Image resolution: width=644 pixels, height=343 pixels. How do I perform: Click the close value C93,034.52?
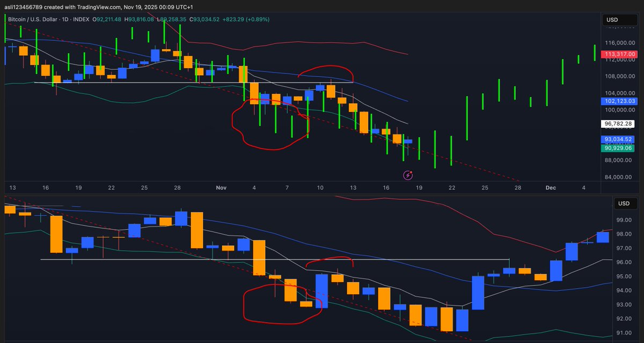click(204, 19)
